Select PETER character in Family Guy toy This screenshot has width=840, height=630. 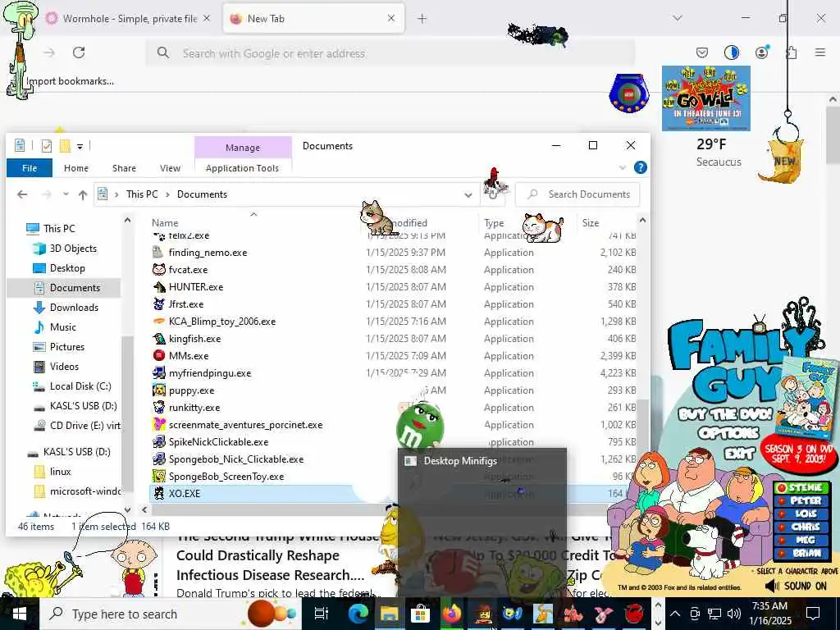[801, 500]
